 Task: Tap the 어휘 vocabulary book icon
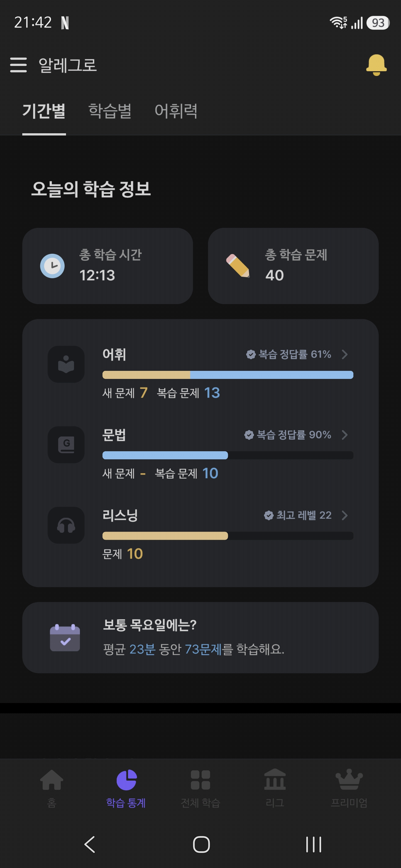66,364
